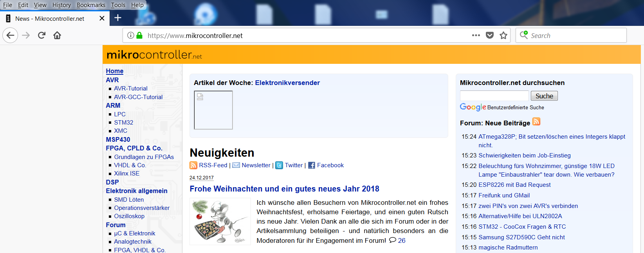Click the search engine magnifier icon
This screenshot has width=644, height=253.
524,35
